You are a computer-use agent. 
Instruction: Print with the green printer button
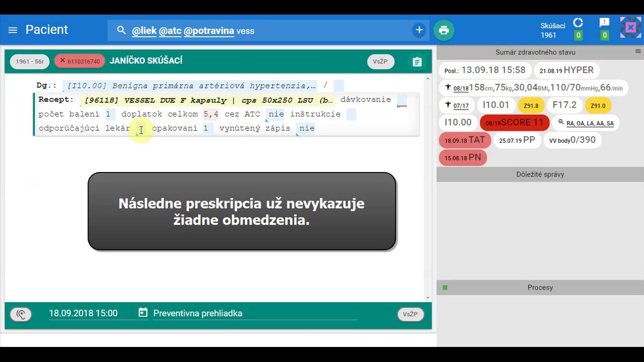pyautogui.click(x=444, y=30)
